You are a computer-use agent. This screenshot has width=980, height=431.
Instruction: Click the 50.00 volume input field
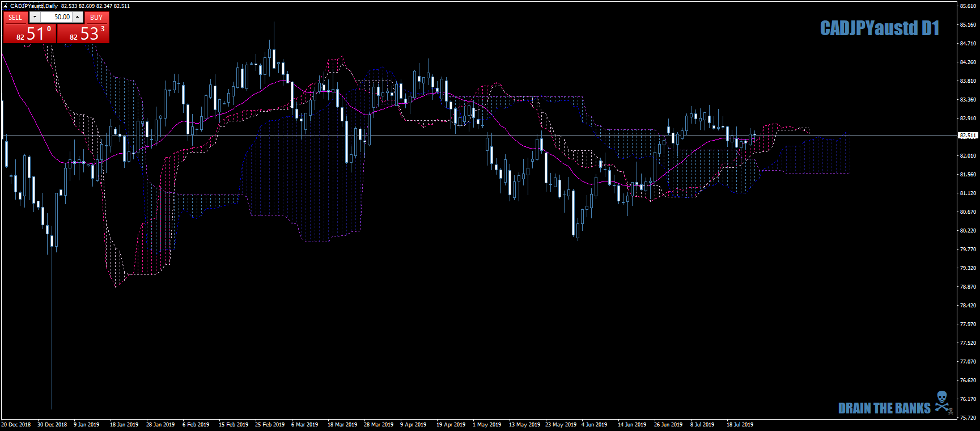56,17
